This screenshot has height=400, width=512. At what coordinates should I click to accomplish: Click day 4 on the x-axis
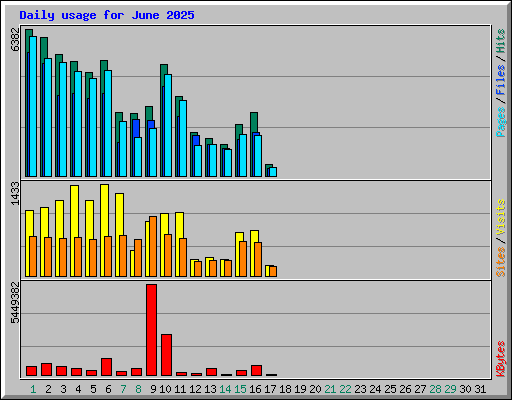point(78,389)
